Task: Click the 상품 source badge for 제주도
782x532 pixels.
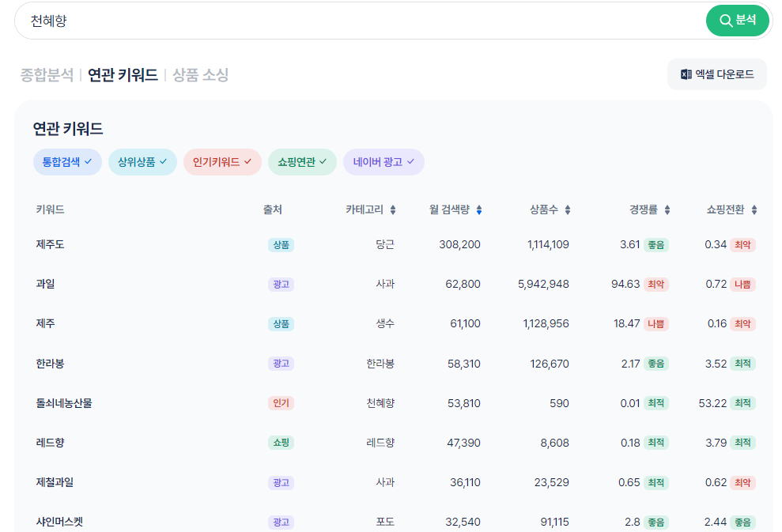Action: pyautogui.click(x=281, y=245)
